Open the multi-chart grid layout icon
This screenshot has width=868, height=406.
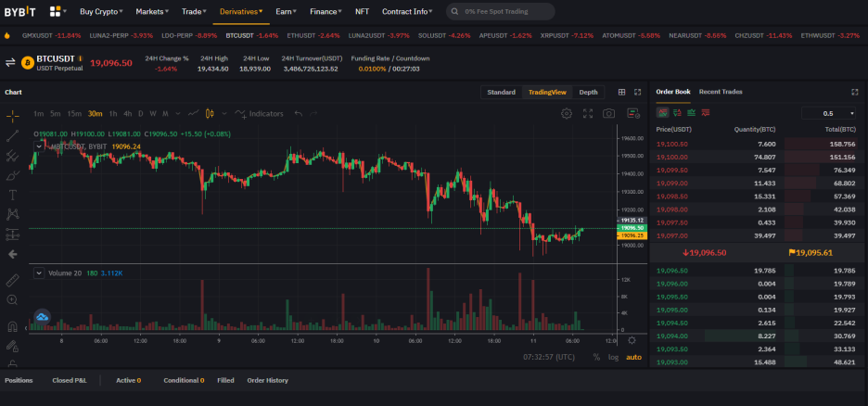[x=621, y=93]
